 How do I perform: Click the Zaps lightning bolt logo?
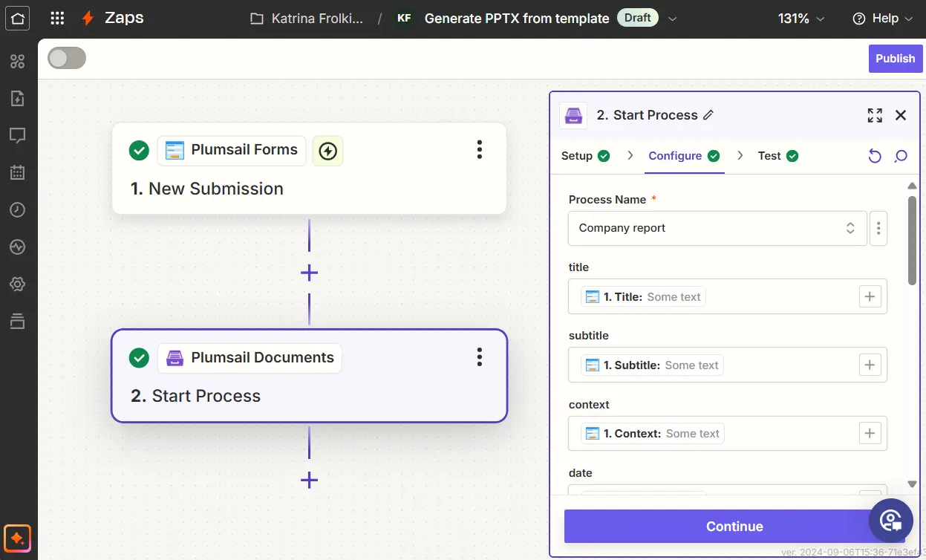[x=88, y=18]
